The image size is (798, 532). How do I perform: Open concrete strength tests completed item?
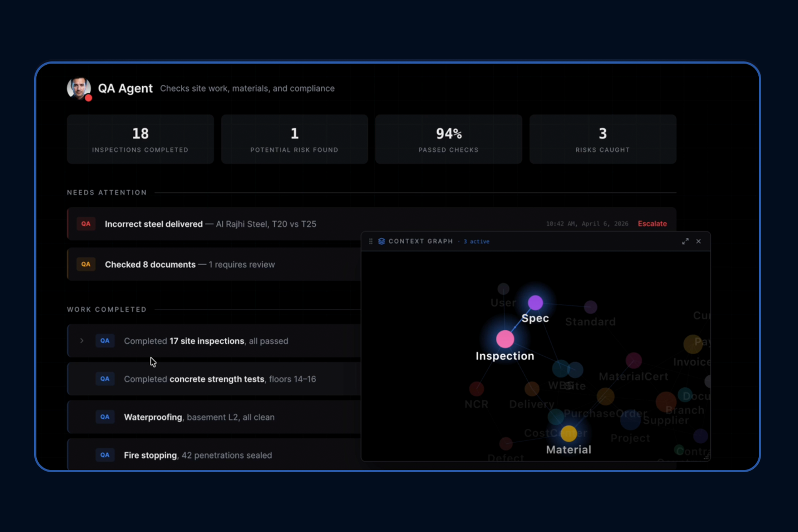coord(214,379)
